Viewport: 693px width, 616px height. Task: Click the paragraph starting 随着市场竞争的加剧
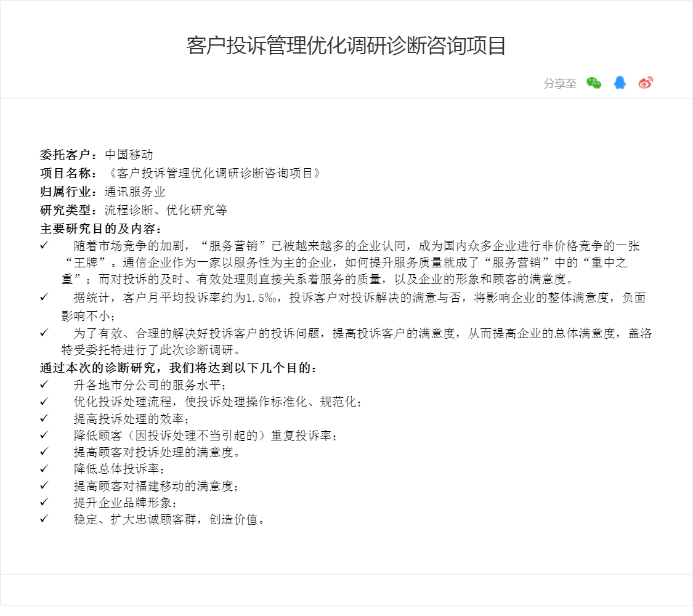point(351,262)
